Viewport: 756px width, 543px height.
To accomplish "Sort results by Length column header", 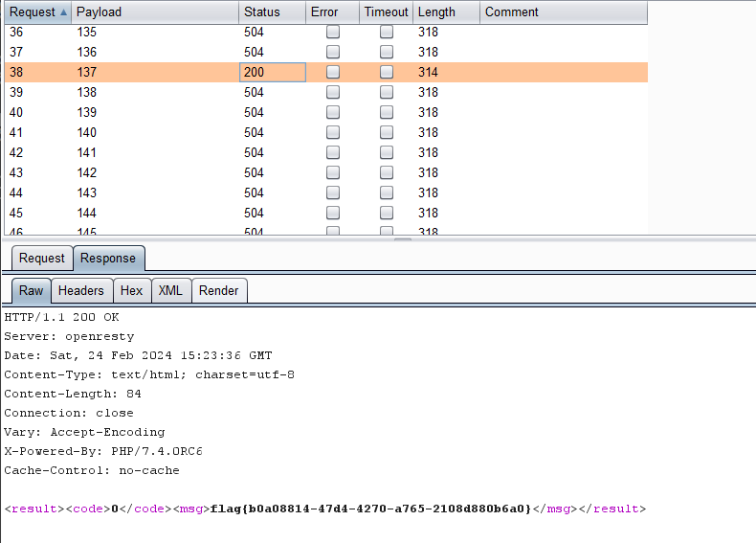I will coord(445,12).
